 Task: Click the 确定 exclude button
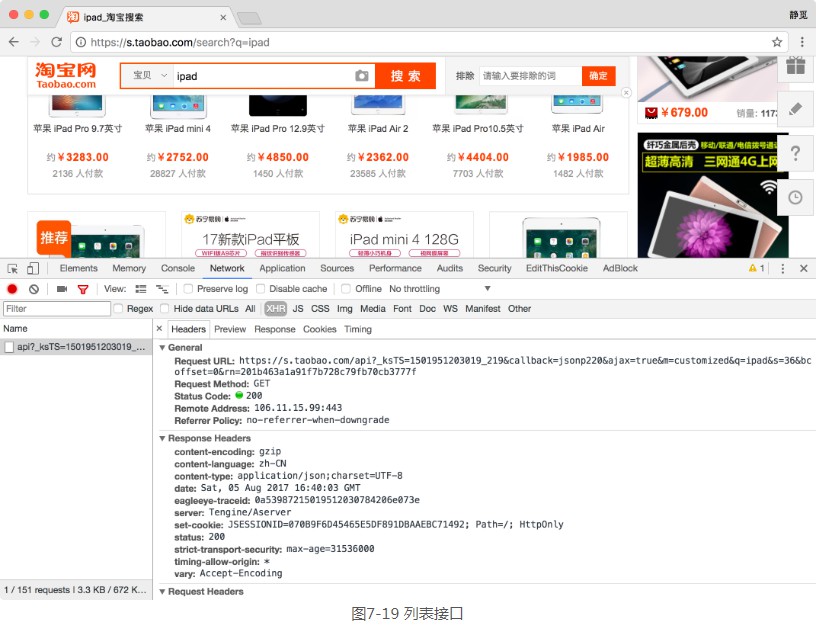pyautogui.click(x=598, y=76)
